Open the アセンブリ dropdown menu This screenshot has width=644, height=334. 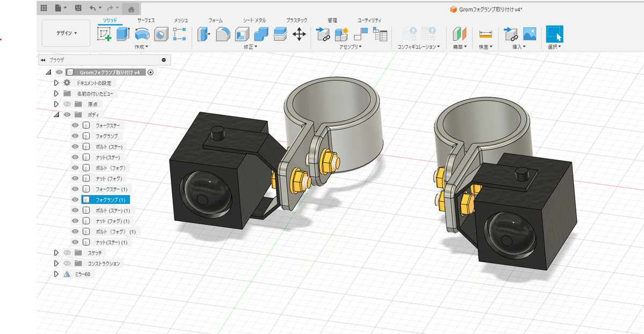click(350, 47)
